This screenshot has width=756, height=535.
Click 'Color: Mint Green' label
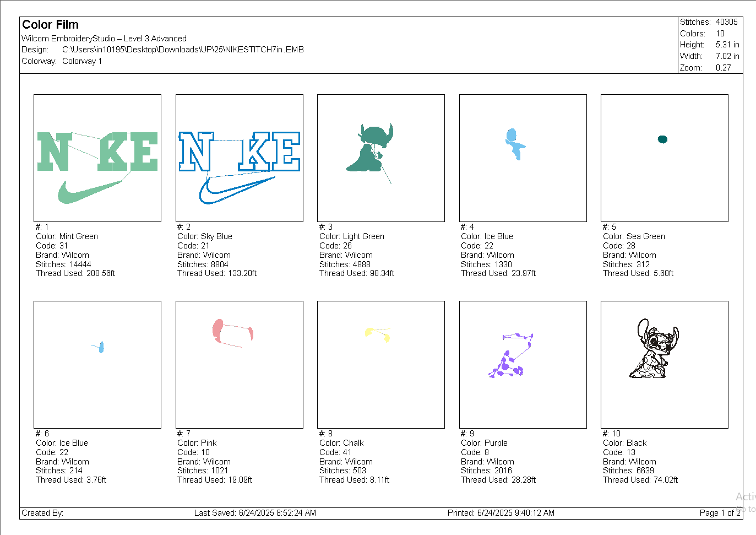pos(67,236)
